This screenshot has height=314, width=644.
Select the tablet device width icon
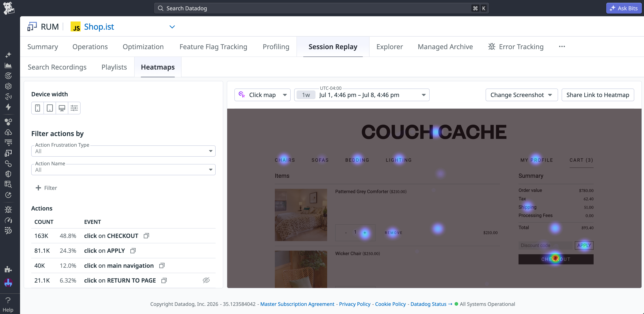coord(50,108)
